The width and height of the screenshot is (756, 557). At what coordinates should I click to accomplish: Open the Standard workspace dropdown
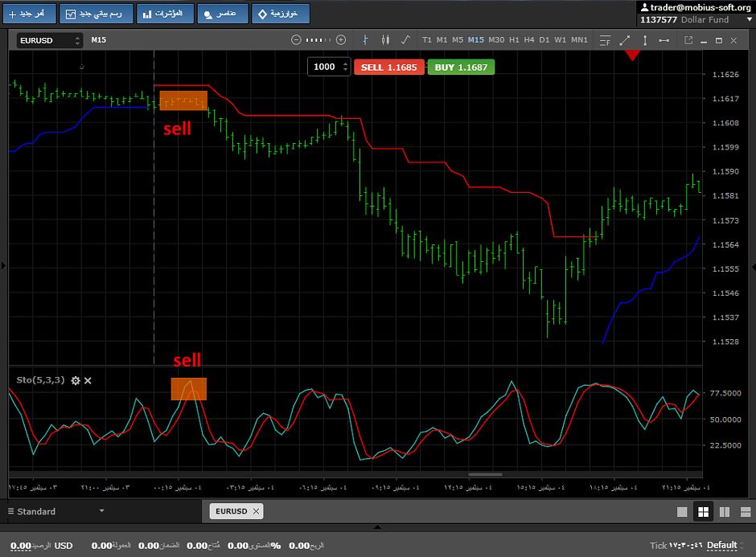click(x=56, y=511)
